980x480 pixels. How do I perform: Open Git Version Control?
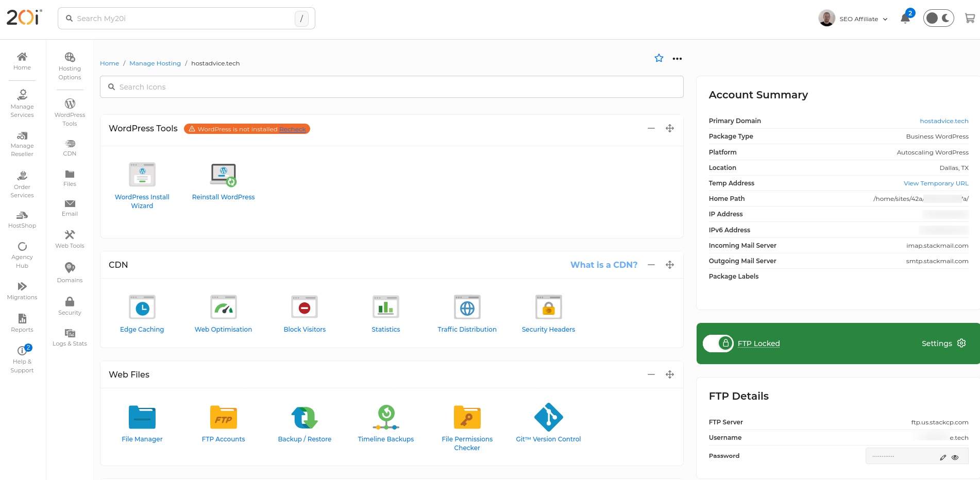(x=549, y=417)
